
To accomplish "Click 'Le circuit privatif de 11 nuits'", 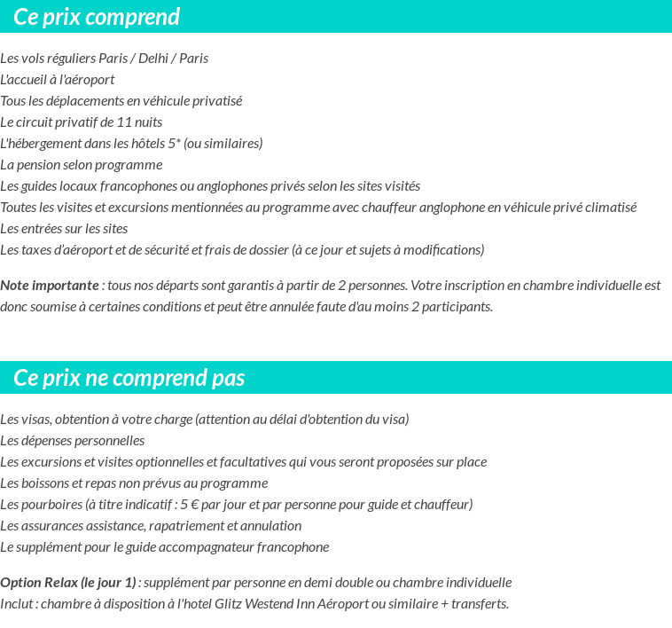I will point(81,122).
